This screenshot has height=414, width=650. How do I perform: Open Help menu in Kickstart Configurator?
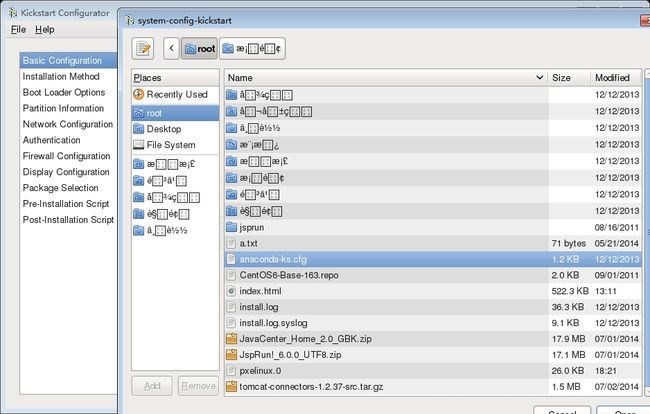click(x=45, y=29)
